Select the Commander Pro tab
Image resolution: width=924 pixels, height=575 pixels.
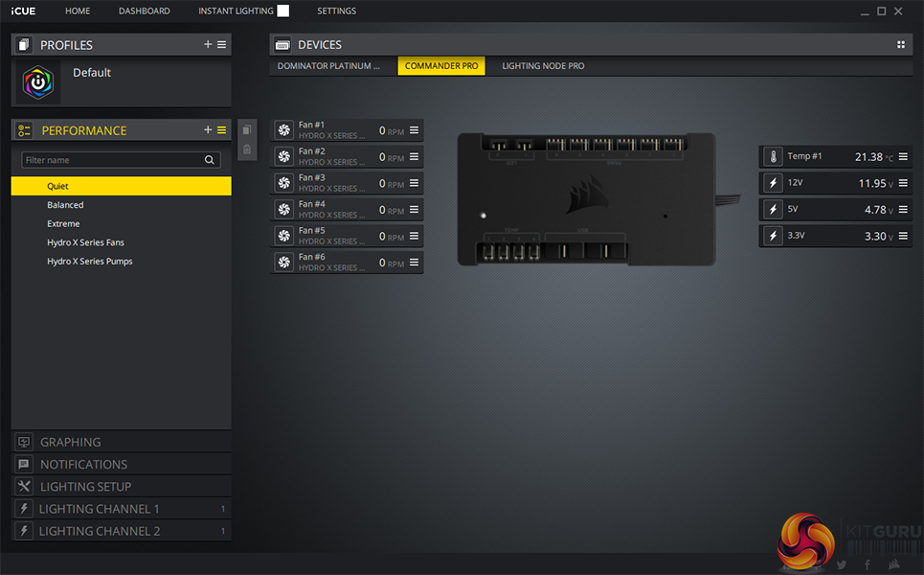click(441, 66)
